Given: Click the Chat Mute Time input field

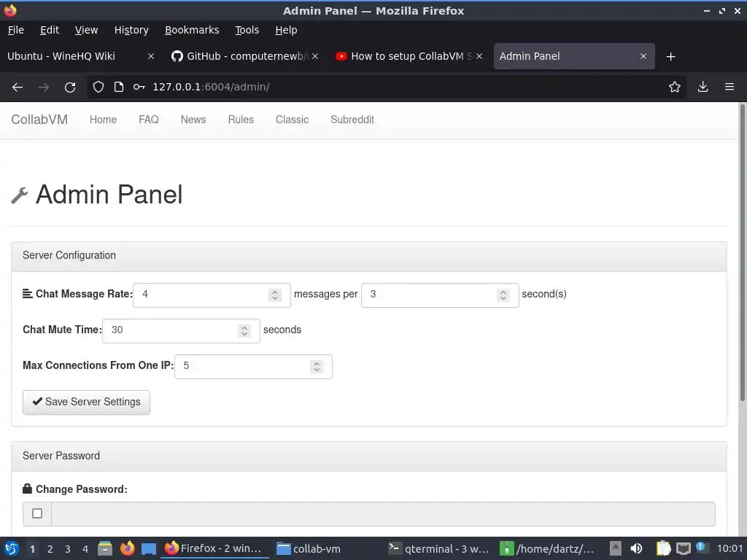Looking at the screenshot, I should (x=181, y=330).
